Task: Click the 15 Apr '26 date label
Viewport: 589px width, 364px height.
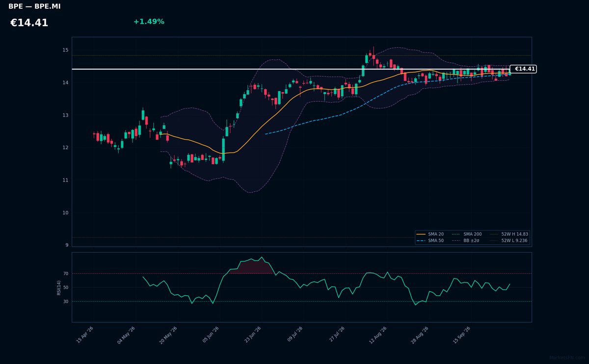Action: coord(85,335)
